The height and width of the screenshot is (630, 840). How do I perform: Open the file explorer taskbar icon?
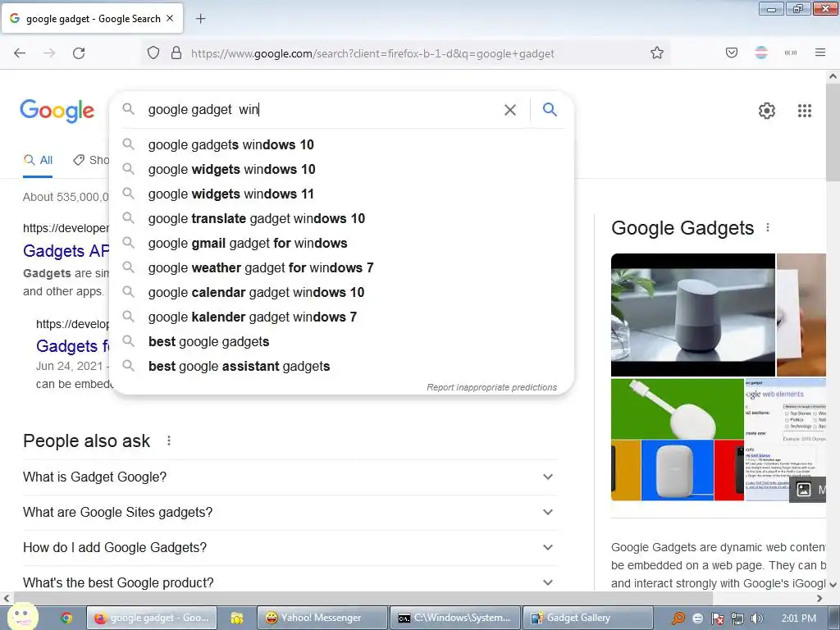click(236, 618)
